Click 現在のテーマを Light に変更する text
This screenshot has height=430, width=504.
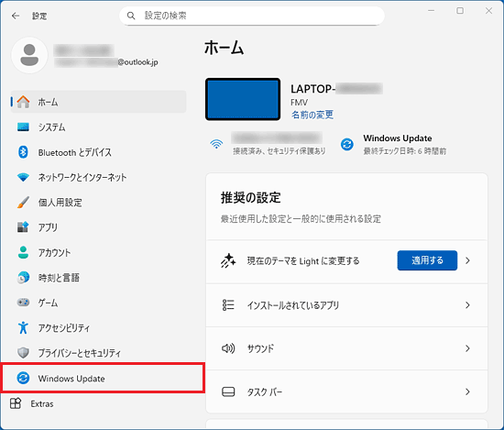coord(303,260)
